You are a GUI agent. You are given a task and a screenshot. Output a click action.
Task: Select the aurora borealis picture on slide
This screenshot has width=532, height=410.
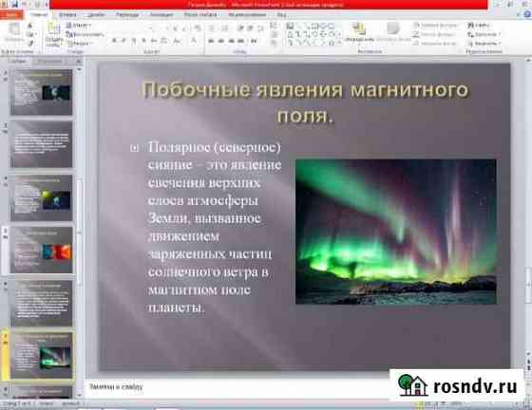click(396, 232)
